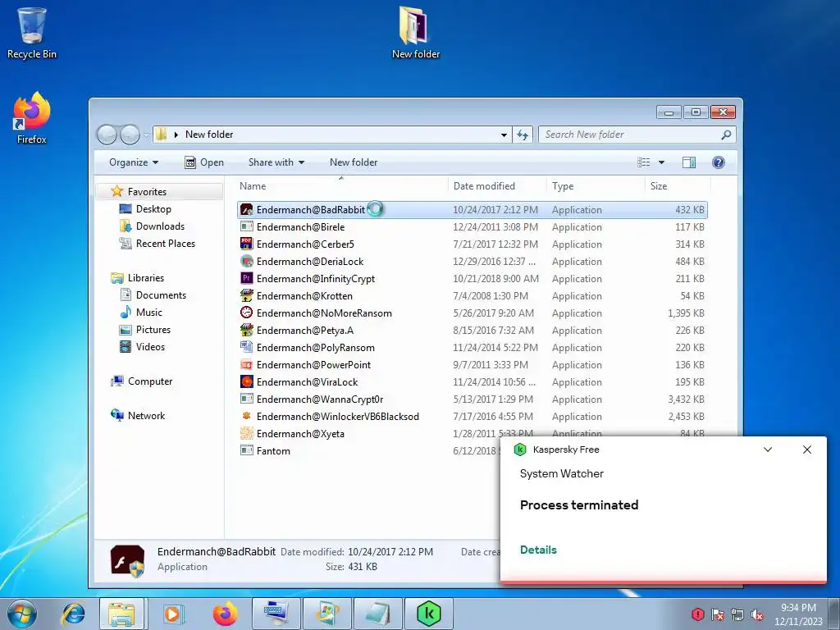
Task: Open the Recycle Bin desktop icon
Action: point(32,32)
